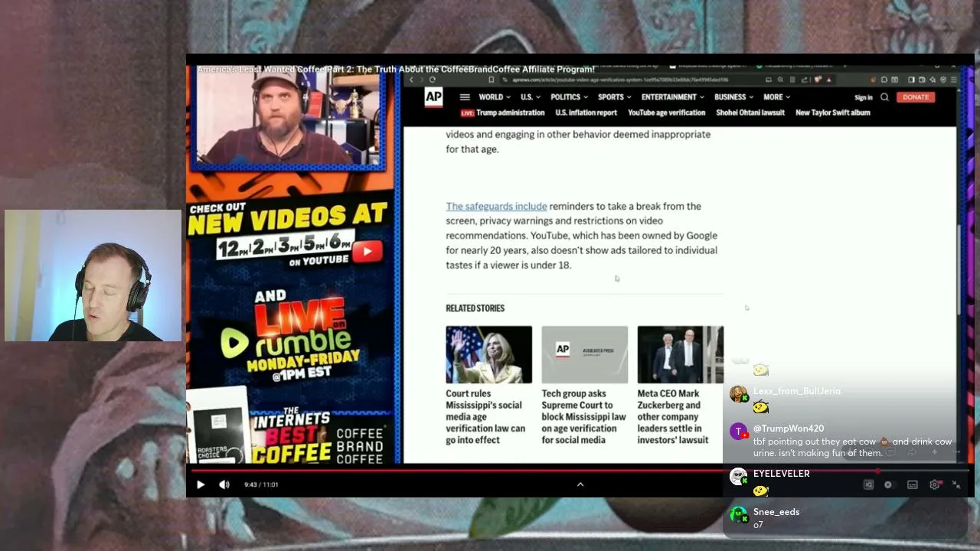The height and width of the screenshot is (551, 980).
Task: Click the Lexx_from_BullJeria chat avatar
Action: click(739, 394)
